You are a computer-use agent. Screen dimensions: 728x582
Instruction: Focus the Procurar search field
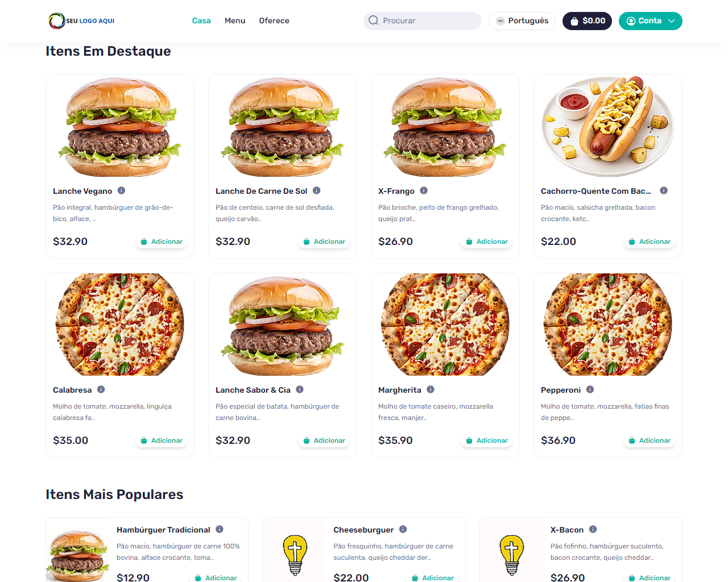click(x=423, y=21)
